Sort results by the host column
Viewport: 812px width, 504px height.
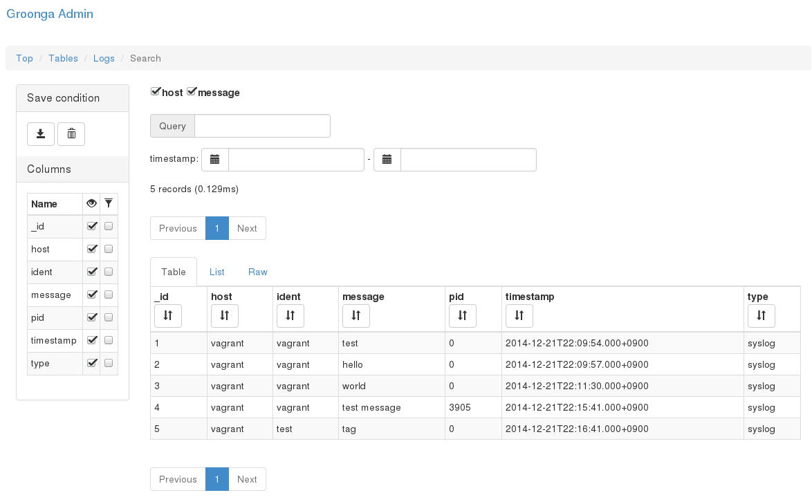[x=225, y=316]
